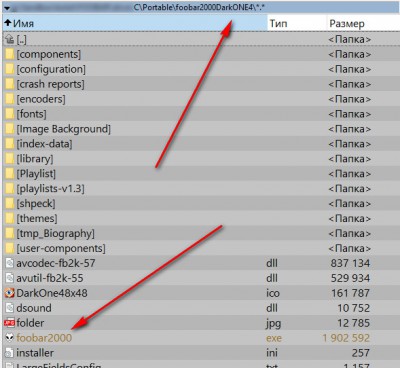The image size is (400, 368).
Task: Select the [Image Background] folder icon
Action: (x=10, y=129)
